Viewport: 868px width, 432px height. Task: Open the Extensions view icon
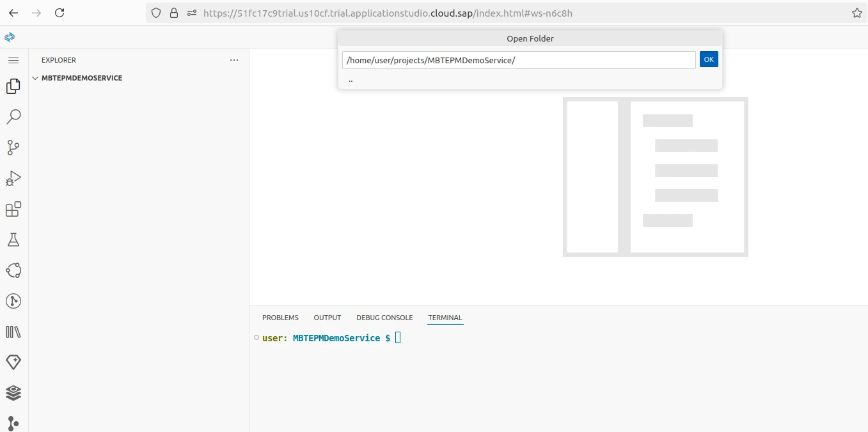[13, 209]
